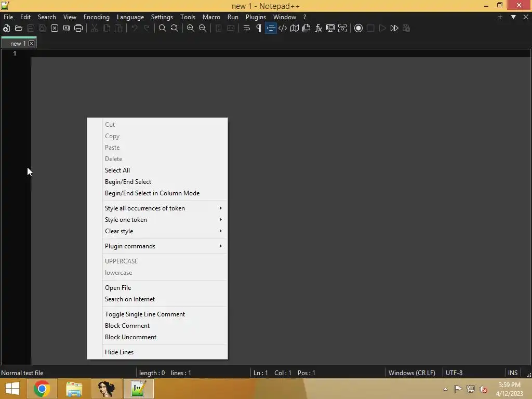Open the Function List fx icon
532x399 pixels.
318,28
